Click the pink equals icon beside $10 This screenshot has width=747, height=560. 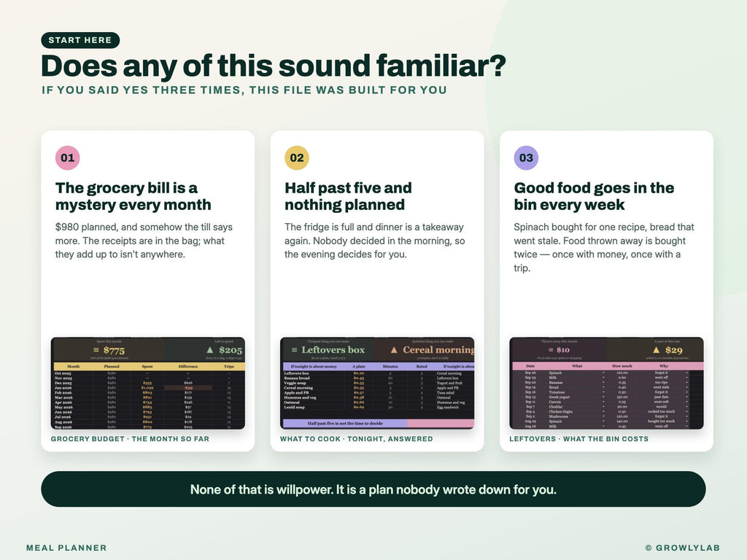coord(551,349)
